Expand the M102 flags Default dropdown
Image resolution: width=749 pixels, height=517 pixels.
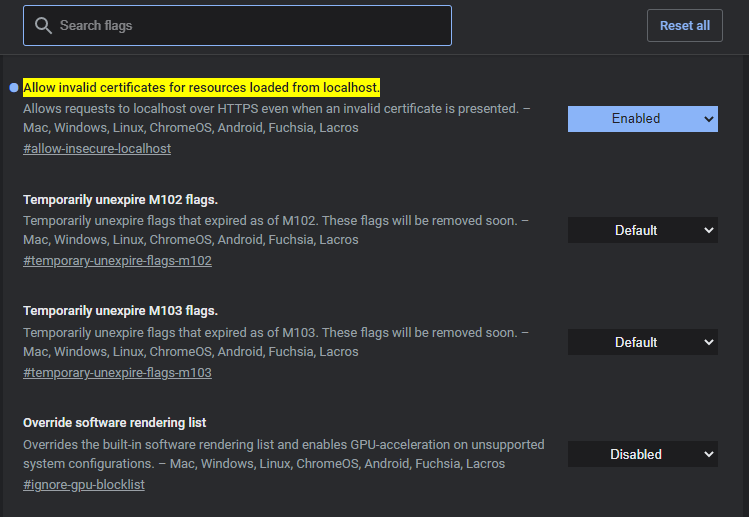(x=642, y=230)
